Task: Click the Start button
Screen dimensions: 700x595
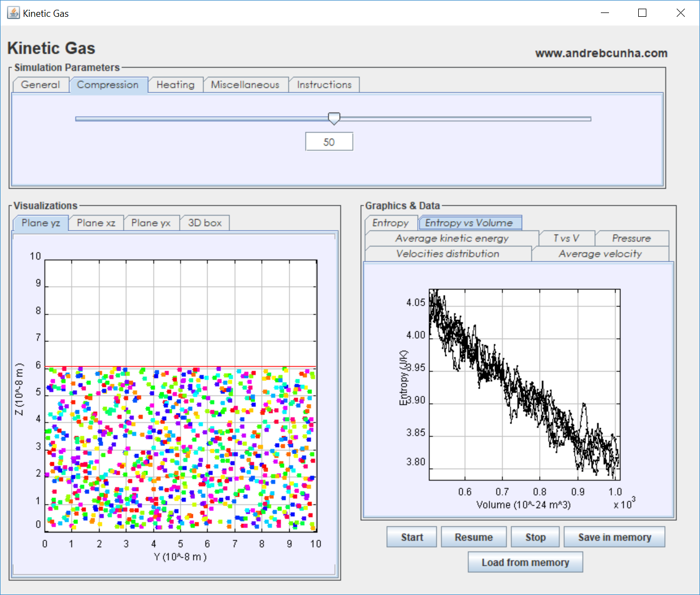Action: coord(412,537)
